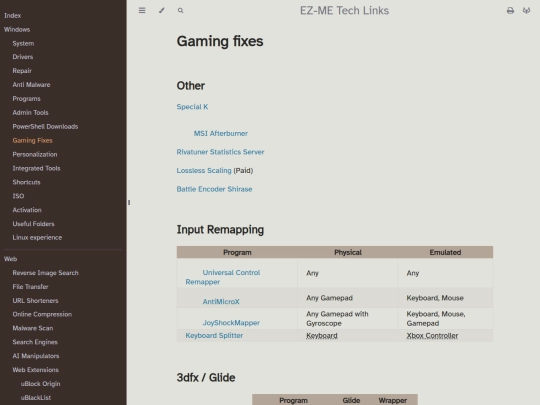
Task: Click the Gaming fixes page heading
Action: coord(220,41)
